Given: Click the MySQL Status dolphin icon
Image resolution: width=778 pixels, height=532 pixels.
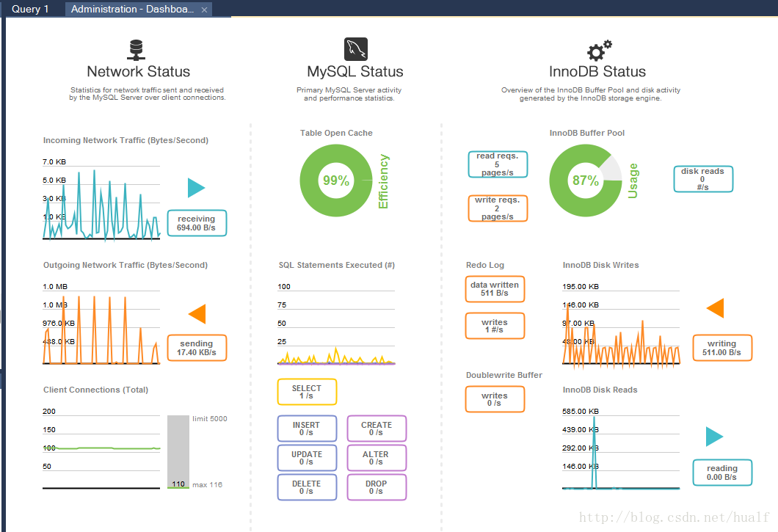Looking at the screenshot, I should [x=356, y=49].
